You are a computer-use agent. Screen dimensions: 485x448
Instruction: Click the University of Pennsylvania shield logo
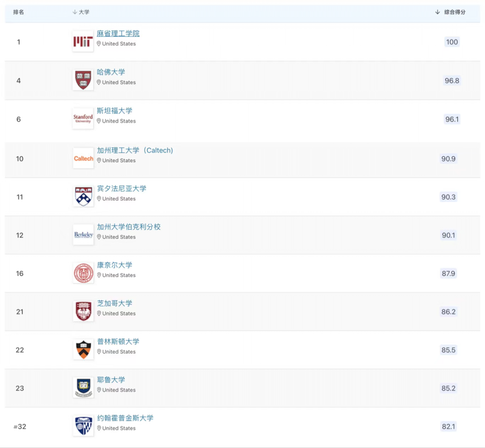[83, 196]
